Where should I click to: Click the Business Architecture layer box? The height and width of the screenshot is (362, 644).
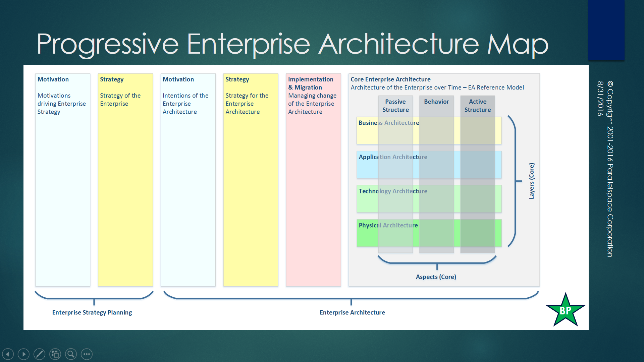367,131
